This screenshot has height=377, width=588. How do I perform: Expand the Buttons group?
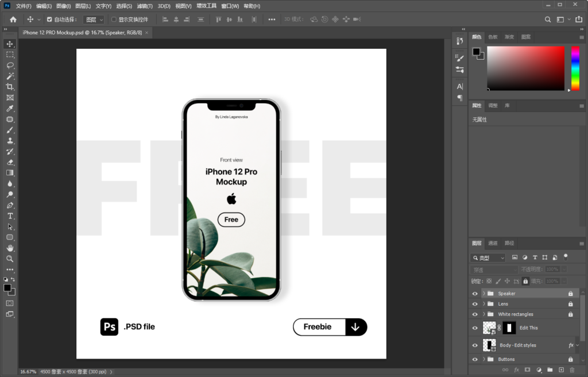[x=483, y=359]
